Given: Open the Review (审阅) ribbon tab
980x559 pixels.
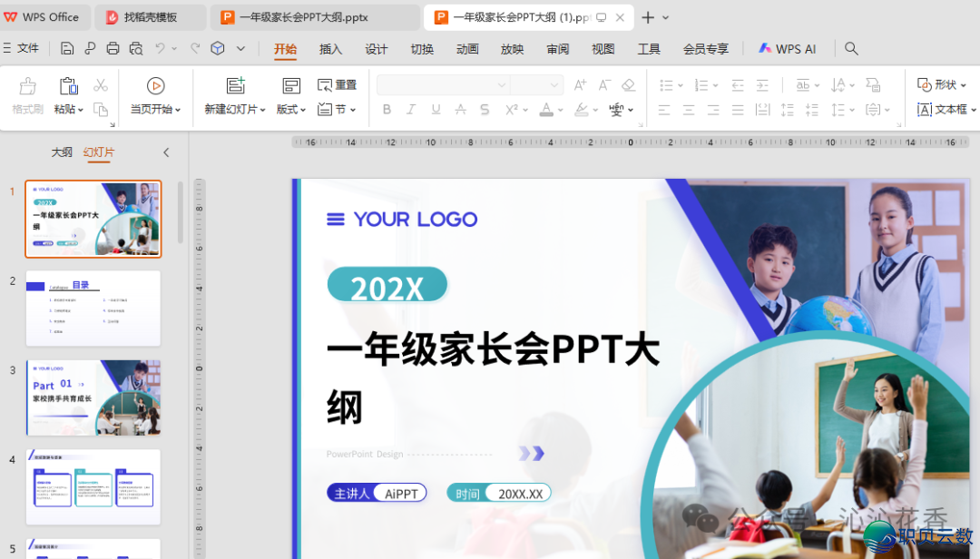Looking at the screenshot, I should 557,49.
